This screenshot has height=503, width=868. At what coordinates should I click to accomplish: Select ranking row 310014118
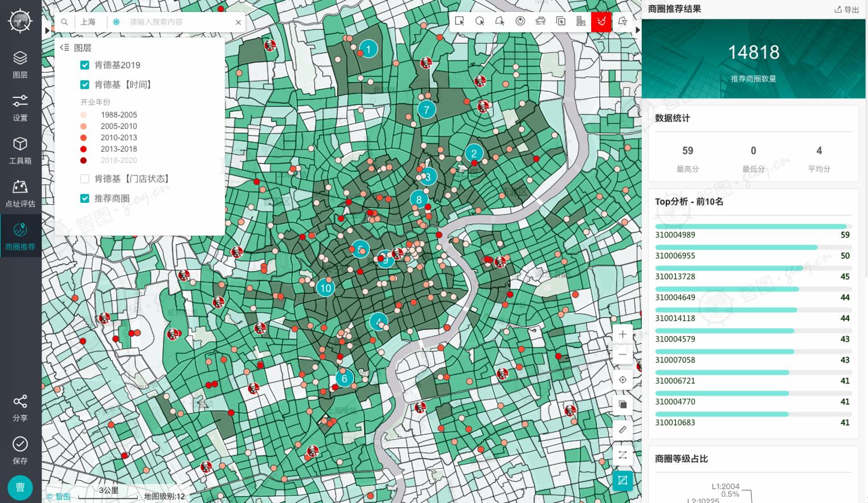point(752,315)
